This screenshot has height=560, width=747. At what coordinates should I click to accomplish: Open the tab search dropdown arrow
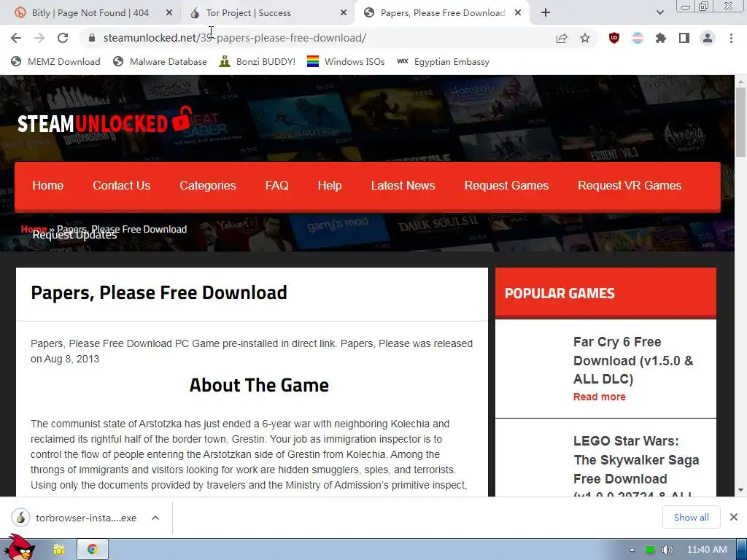pyautogui.click(x=659, y=13)
